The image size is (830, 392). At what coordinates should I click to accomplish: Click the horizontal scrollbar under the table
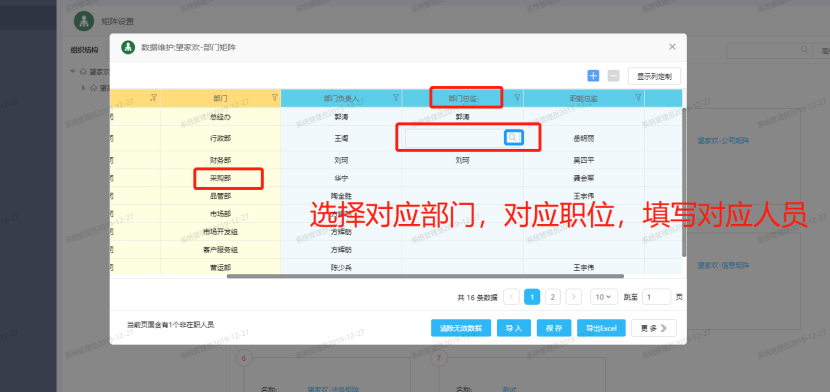coord(426,276)
